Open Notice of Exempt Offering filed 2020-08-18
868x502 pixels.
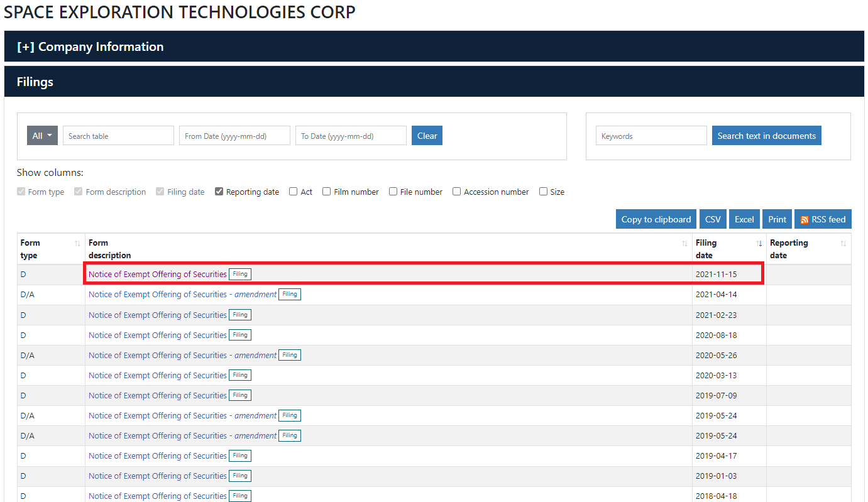(x=158, y=335)
